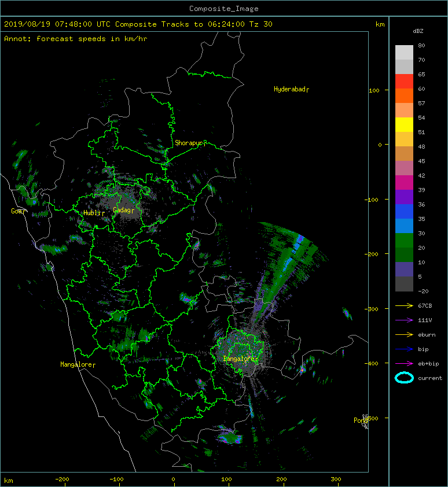
Task: Select the green swatch between 30 and 20
Action: tap(404, 240)
